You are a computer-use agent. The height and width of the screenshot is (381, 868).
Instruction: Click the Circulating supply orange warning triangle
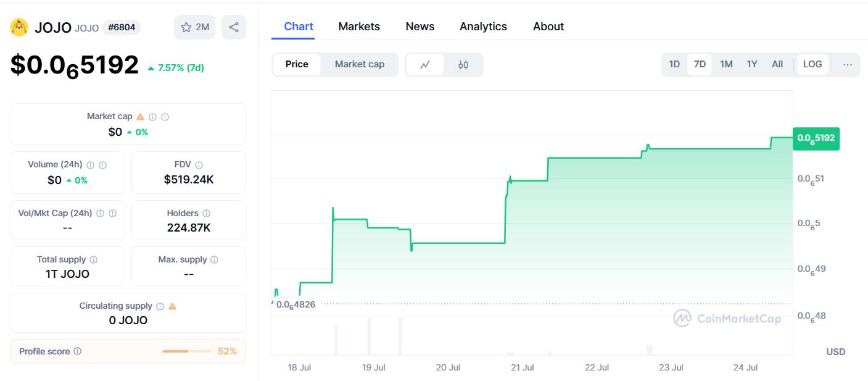(x=173, y=306)
